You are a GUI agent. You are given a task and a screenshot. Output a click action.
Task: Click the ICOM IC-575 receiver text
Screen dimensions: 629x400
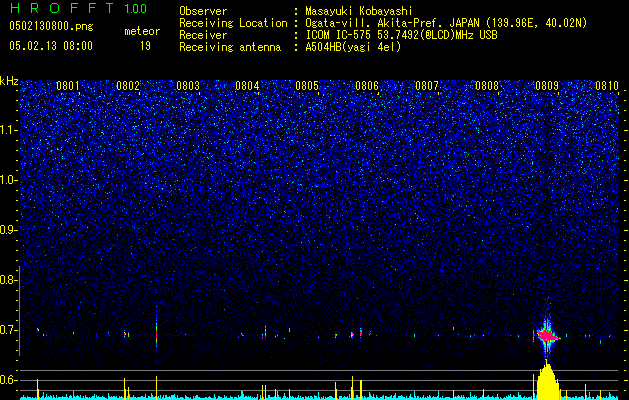click(x=401, y=35)
